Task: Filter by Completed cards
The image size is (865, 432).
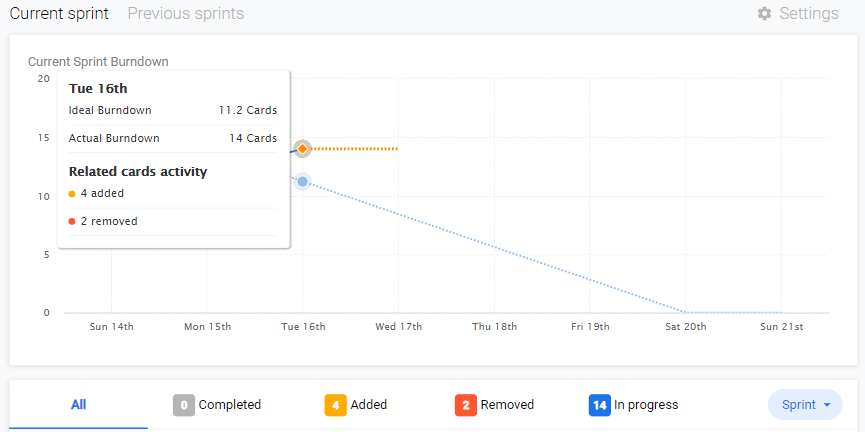Action: tap(230, 405)
